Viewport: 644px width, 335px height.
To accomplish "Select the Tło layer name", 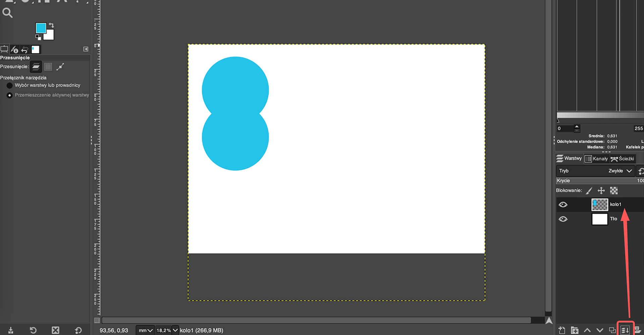I will (x=613, y=219).
